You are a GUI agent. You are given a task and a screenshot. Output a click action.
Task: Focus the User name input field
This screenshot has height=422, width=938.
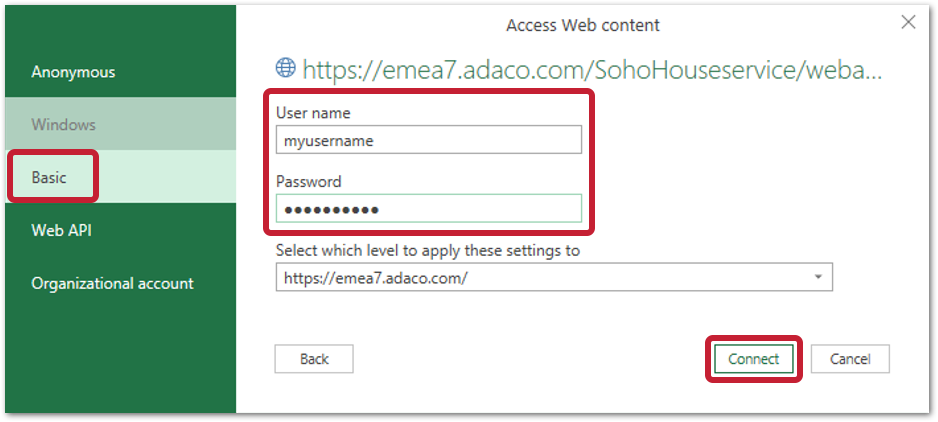(x=428, y=140)
